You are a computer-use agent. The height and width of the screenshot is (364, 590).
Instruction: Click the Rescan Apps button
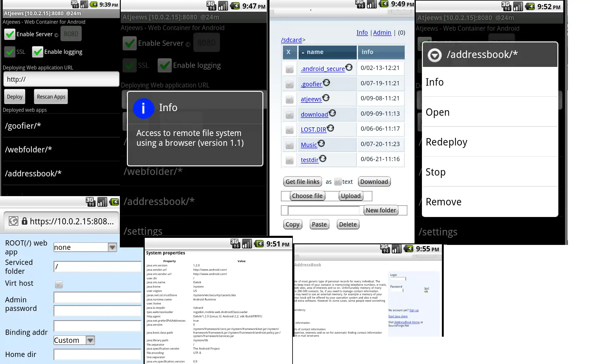(x=51, y=96)
